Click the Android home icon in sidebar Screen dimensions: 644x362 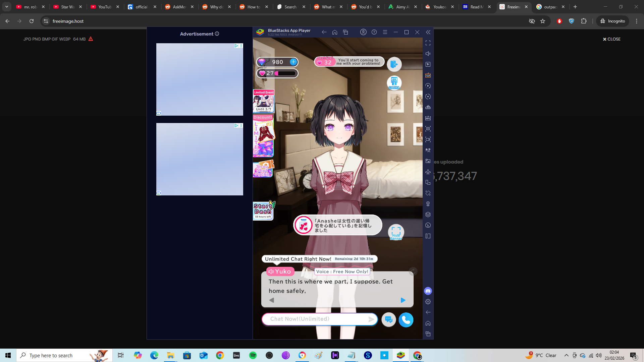tap(428, 323)
